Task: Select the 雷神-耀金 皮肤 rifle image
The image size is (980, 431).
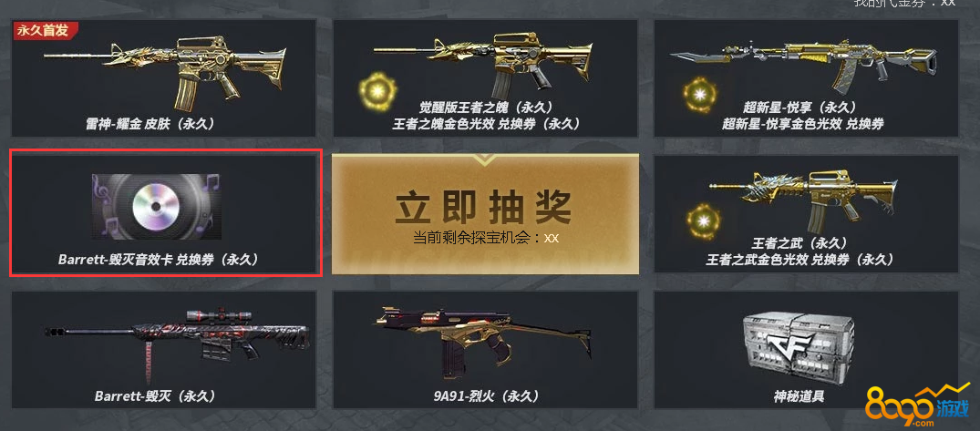Action: click(x=165, y=70)
